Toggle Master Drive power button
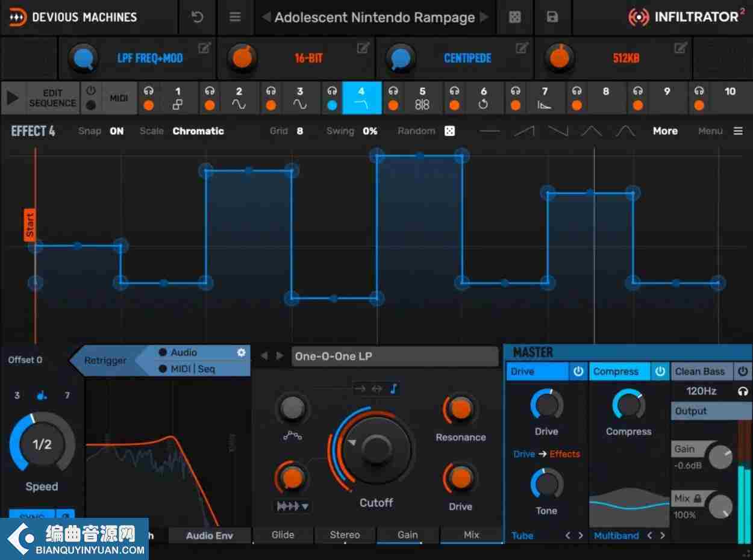Image resolution: width=753 pixels, height=560 pixels. click(578, 372)
